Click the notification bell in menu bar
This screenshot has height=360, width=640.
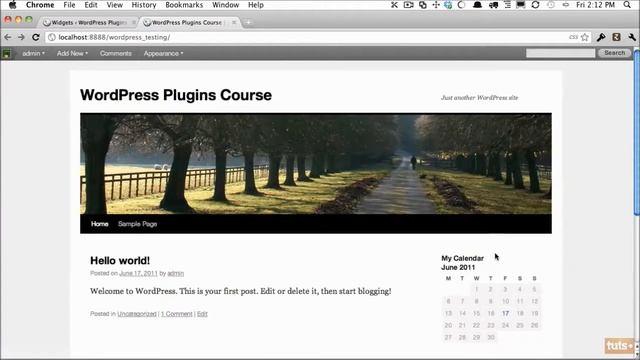pyautogui.click(x=477, y=5)
